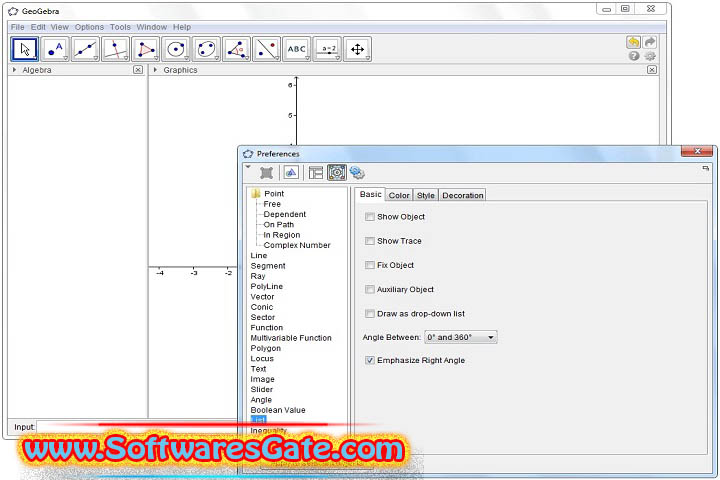Screen dimensions: 720x480
Task: Open Preferences Layout settings icon
Action: tap(315, 173)
